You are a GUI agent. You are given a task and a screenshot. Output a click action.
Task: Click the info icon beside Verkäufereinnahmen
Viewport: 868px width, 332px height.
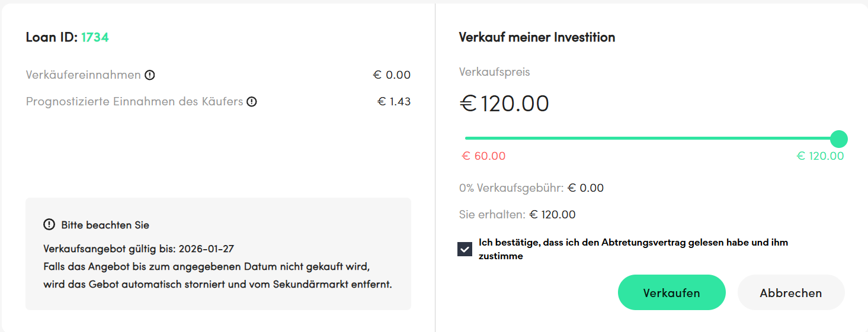150,75
